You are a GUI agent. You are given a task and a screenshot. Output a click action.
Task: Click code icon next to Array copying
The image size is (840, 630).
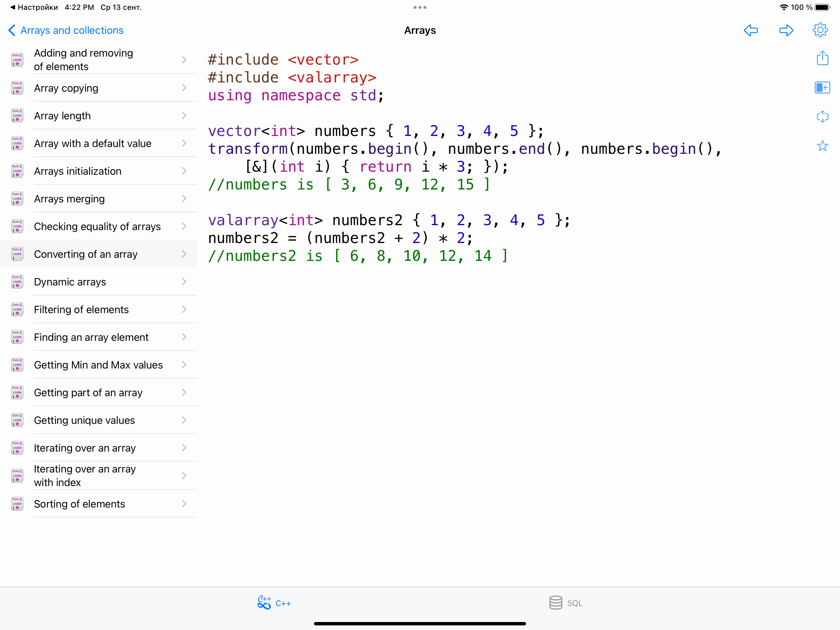17,88
